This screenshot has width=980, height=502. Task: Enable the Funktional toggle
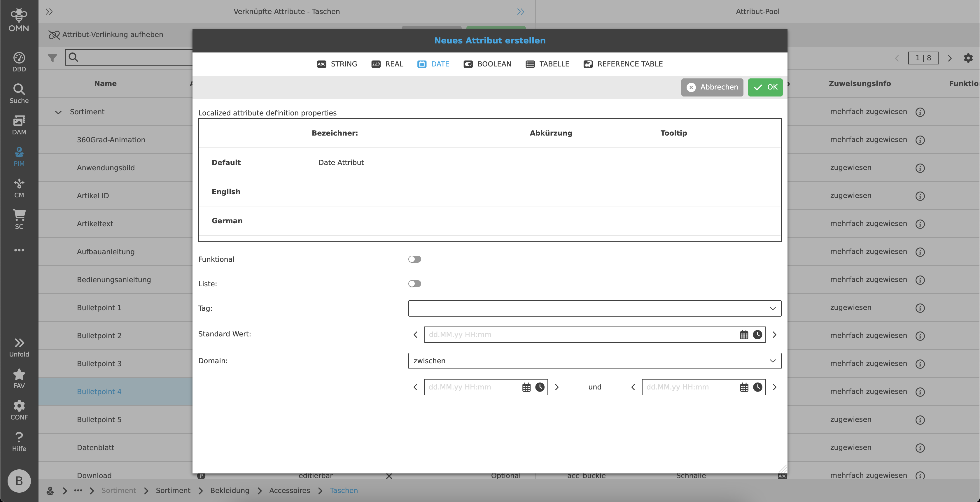[x=414, y=259]
